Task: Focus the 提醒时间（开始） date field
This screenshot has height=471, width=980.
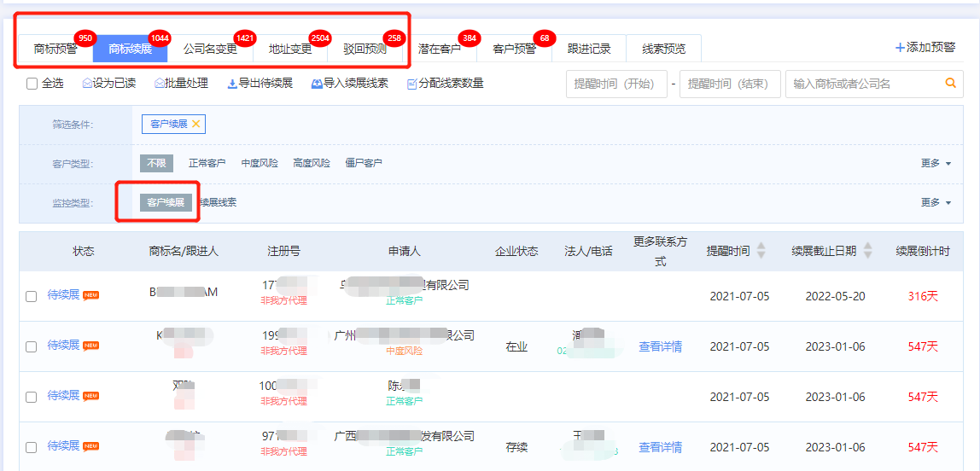Action: click(x=616, y=84)
